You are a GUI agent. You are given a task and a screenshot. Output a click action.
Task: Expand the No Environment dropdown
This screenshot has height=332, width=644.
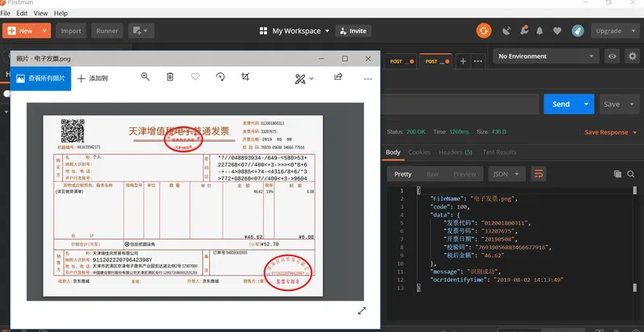pos(546,56)
